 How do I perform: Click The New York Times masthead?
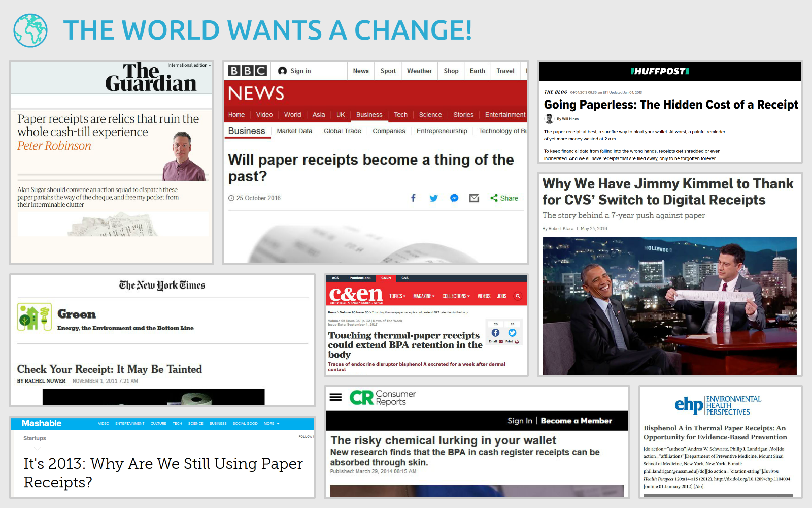click(x=162, y=285)
